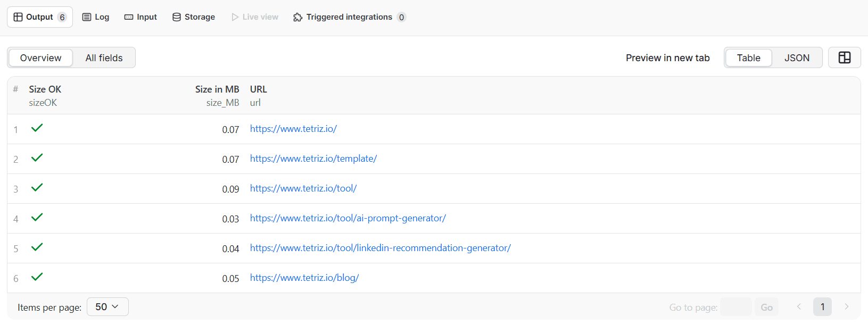Image resolution: width=868 pixels, height=324 pixels.
Task: Click the Live view play icon
Action: (235, 17)
